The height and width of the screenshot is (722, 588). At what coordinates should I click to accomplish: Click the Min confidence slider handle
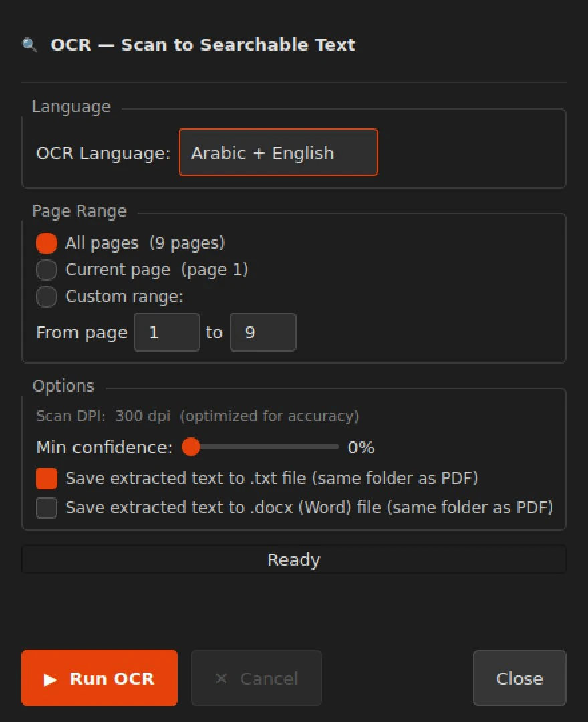coord(191,447)
